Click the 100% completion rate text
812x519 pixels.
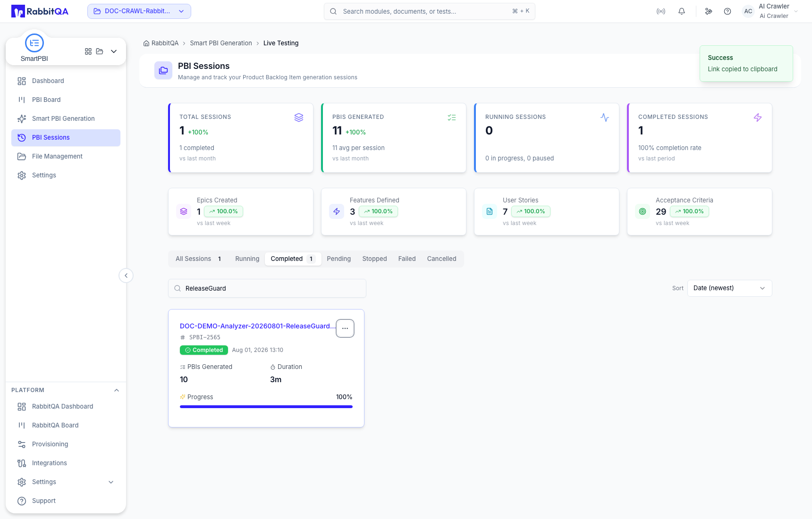[x=670, y=148]
